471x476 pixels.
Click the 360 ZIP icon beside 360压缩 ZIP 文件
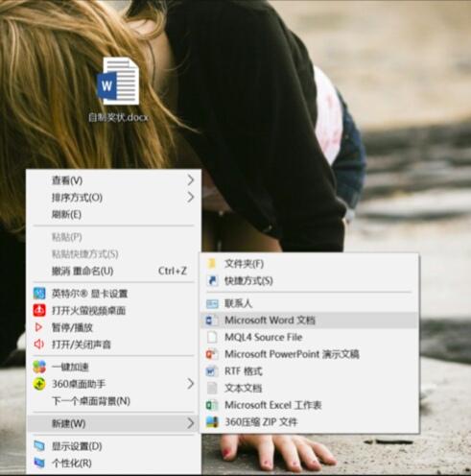coord(212,422)
